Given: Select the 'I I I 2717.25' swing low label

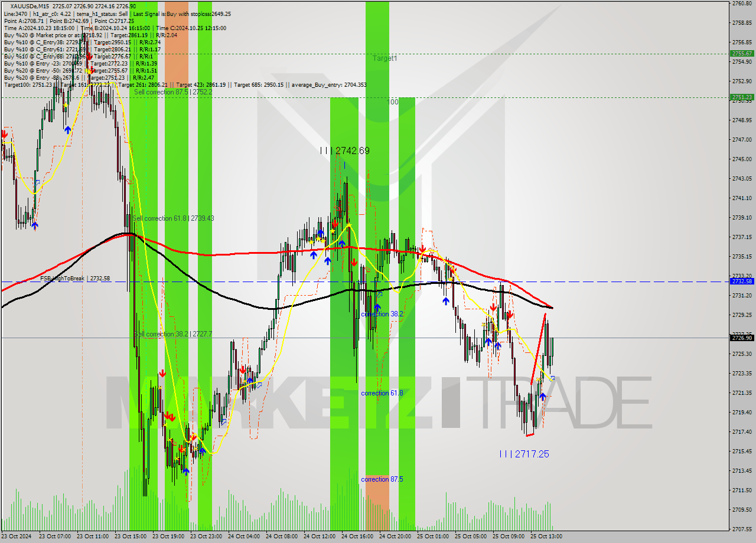Looking at the screenshot, I should [524, 454].
